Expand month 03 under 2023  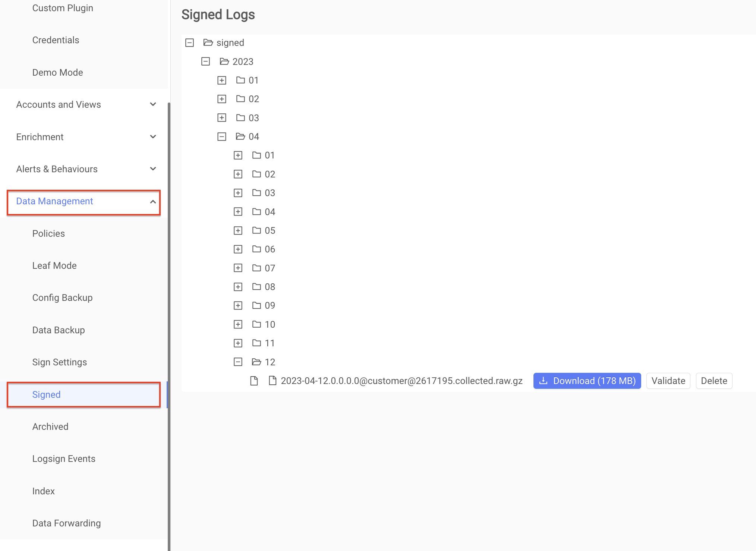[222, 118]
